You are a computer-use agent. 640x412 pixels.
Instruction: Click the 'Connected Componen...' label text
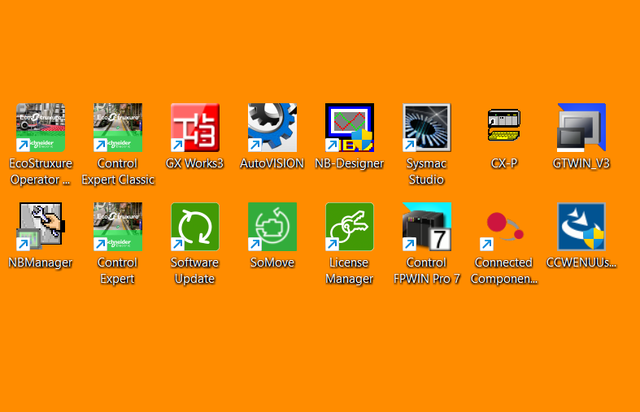(x=504, y=270)
